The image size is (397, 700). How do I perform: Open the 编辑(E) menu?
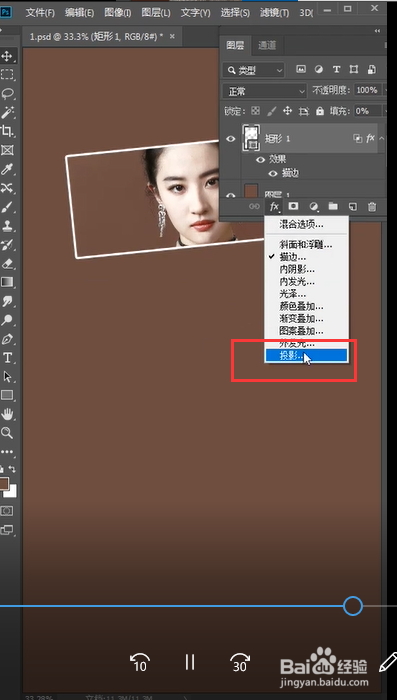click(79, 12)
